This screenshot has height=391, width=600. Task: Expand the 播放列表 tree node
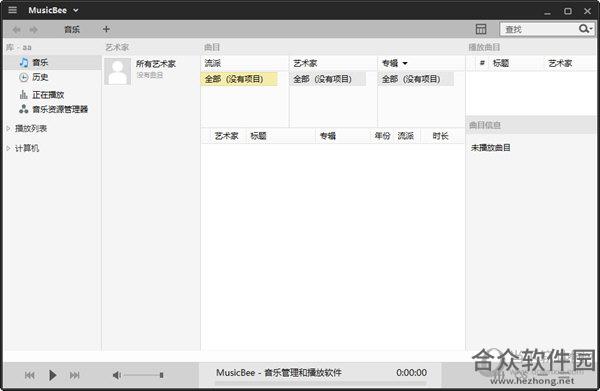tap(8, 129)
